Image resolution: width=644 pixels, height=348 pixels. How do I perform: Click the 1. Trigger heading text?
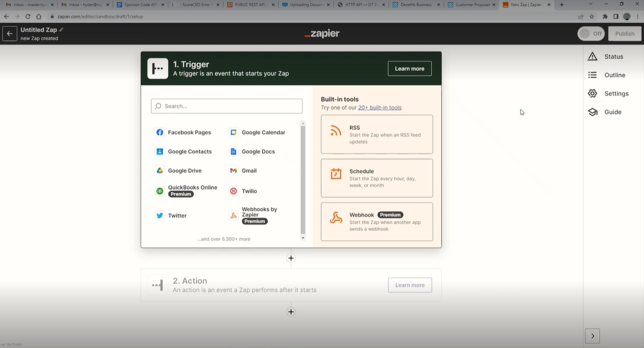pos(191,64)
